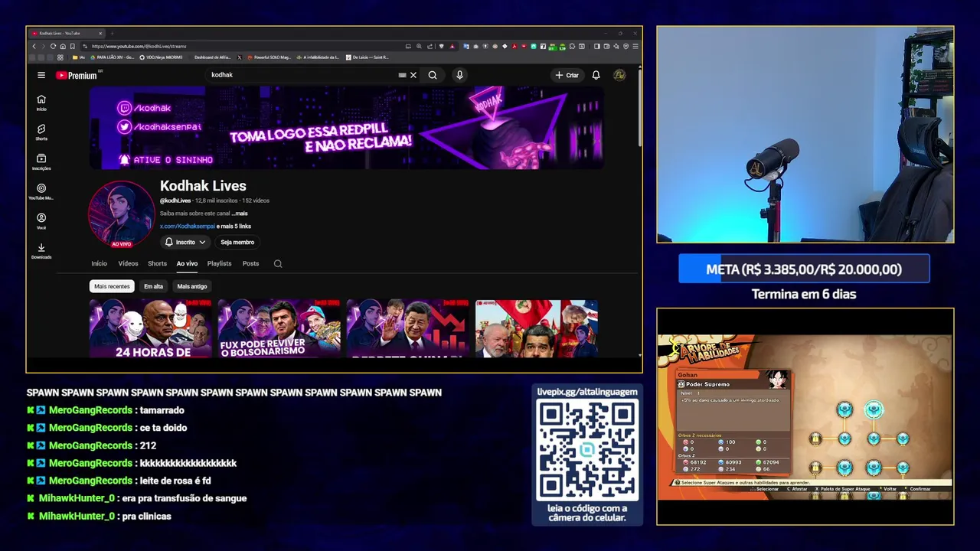The image size is (980, 551).
Task: Open Início in YouTube sidebar
Action: click(x=41, y=103)
